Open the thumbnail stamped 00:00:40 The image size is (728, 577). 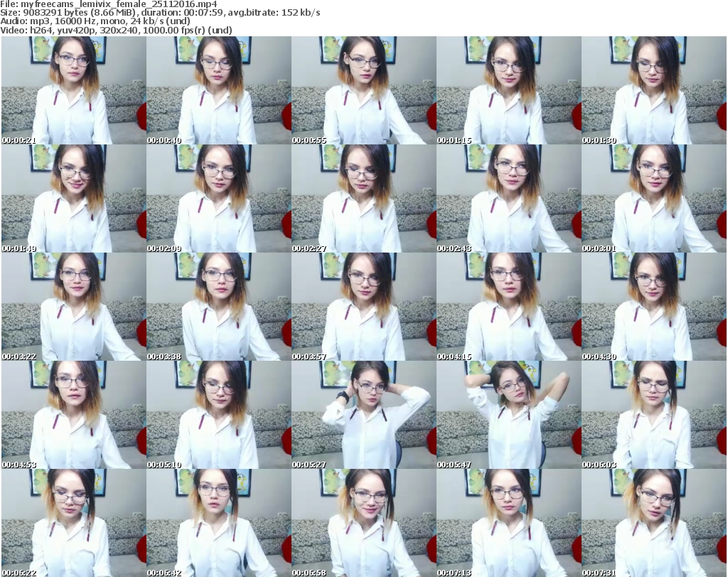click(219, 90)
